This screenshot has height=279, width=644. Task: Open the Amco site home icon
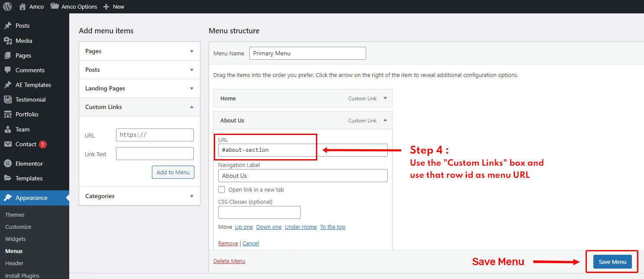(x=23, y=6)
